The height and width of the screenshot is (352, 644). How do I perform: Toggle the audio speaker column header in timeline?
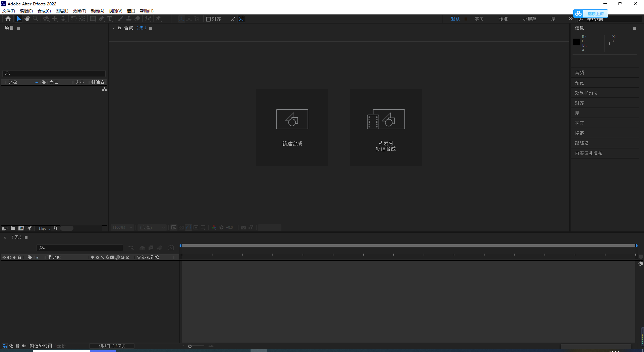click(x=9, y=258)
